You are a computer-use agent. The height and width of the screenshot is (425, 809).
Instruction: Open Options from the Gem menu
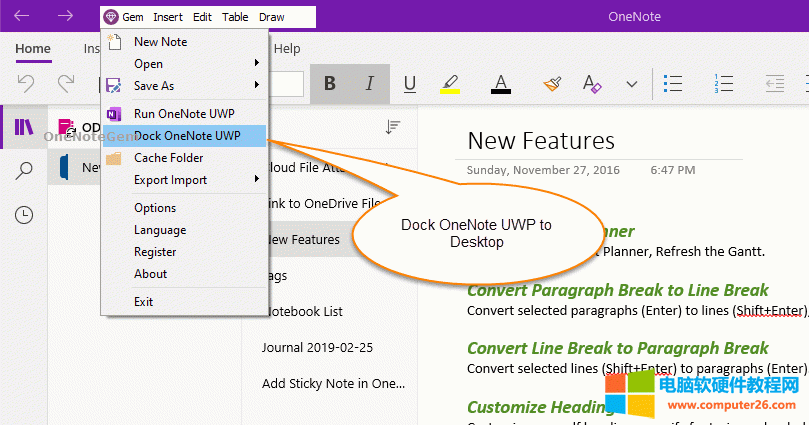tap(184, 208)
